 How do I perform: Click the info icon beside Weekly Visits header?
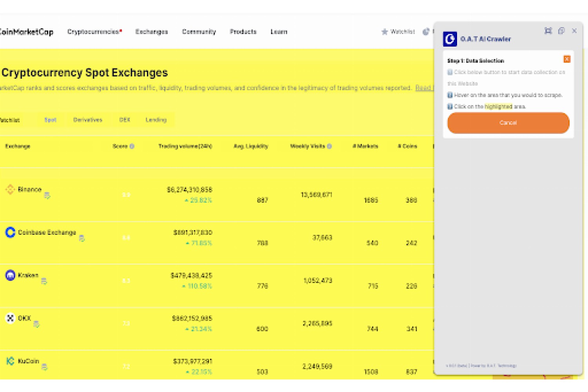329,146
